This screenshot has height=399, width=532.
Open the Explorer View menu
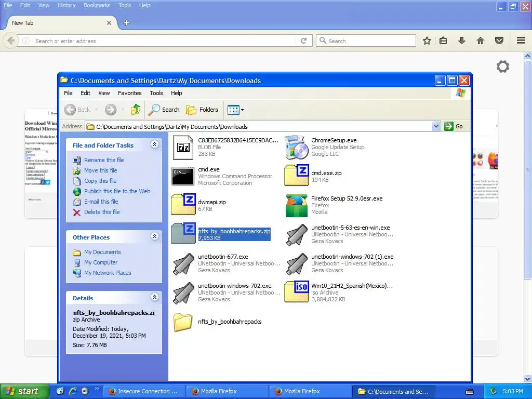(x=104, y=93)
